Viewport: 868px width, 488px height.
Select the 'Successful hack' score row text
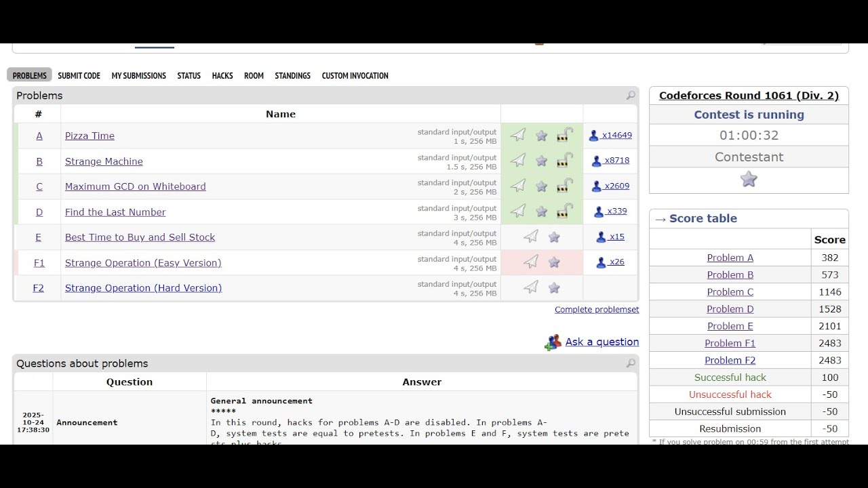[730, 378]
